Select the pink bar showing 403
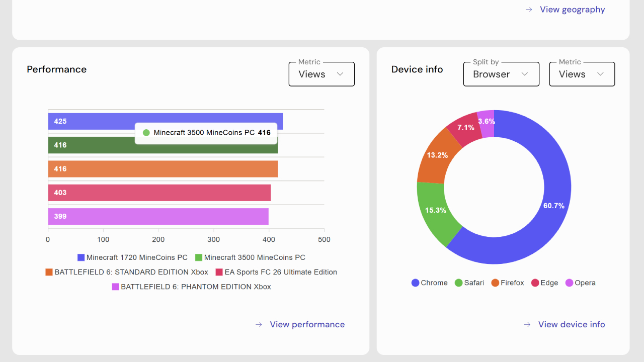The width and height of the screenshot is (644, 362). pos(159,193)
